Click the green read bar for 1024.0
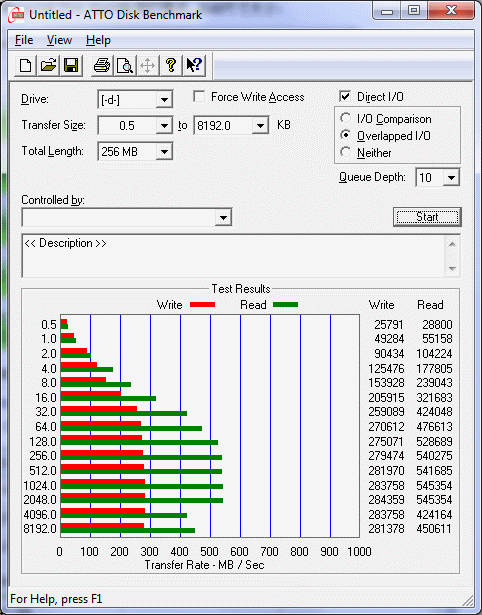The image size is (482, 615). [x=142, y=486]
